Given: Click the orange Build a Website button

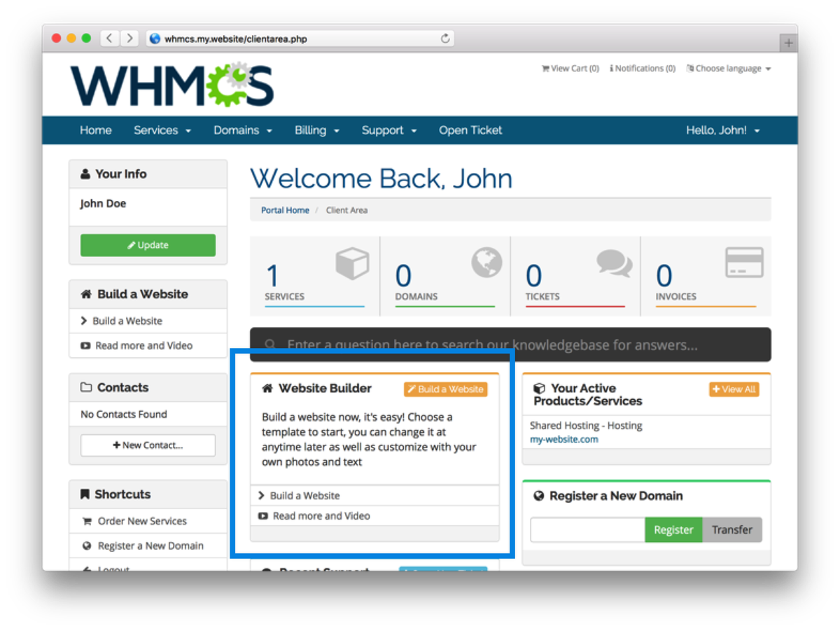Looking at the screenshot, I should (x=445, y=389).
